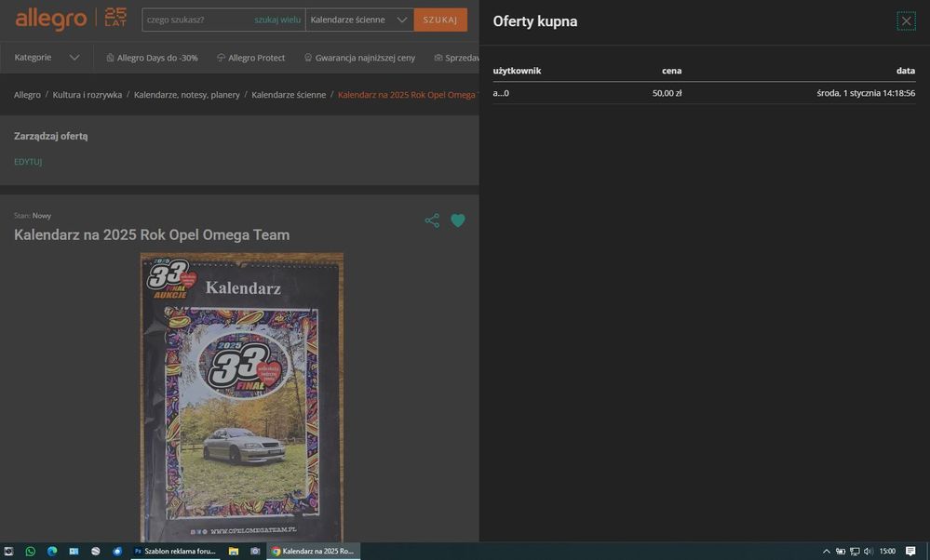Click the Allegro logo
The width and height of the screenshot is (930, 560).
[51, 19]
